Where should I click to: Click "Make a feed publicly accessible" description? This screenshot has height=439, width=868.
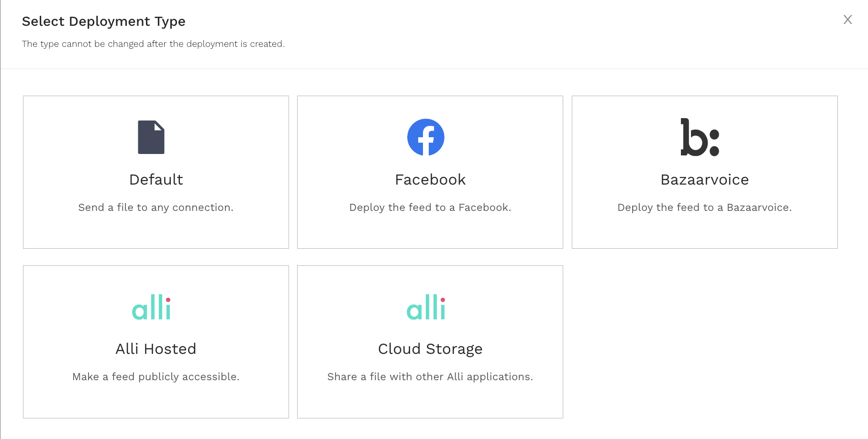pyautogui.click(x=156, y=377)
